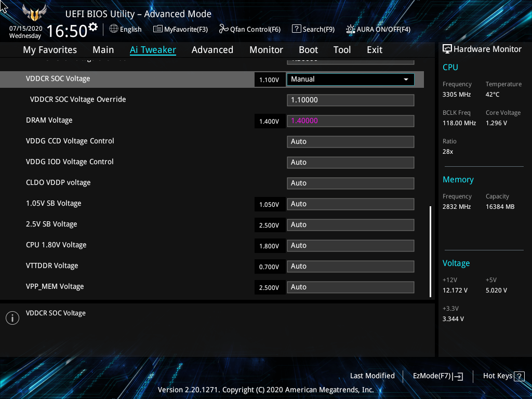
Task: Click the English language button
Action: (126, 29)
